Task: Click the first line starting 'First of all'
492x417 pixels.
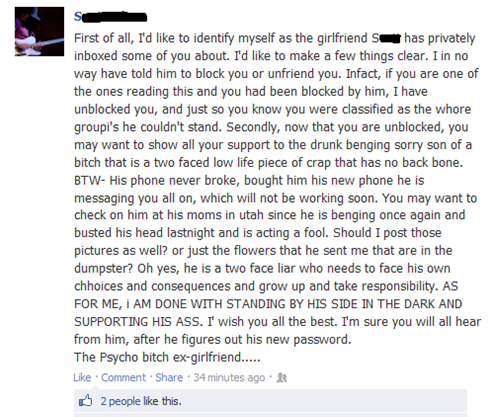Action: click(x=274, y=38)
